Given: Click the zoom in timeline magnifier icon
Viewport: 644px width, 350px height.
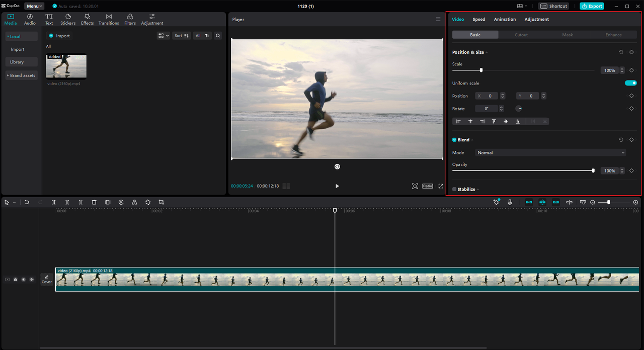Looking at the screenshot, I should pos(635,202).
